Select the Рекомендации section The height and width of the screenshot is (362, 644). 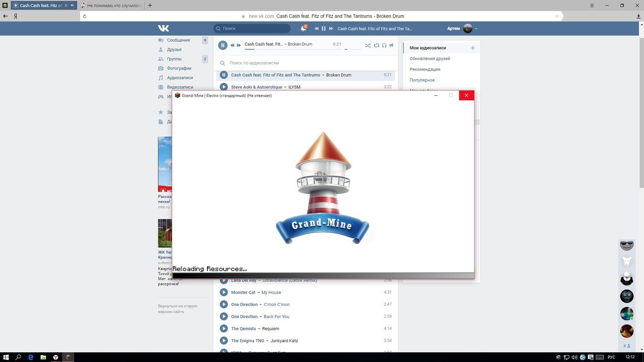(425, 69)
